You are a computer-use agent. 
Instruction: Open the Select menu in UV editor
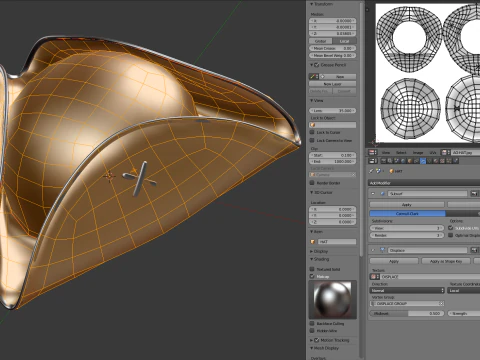tap(401, 152)
